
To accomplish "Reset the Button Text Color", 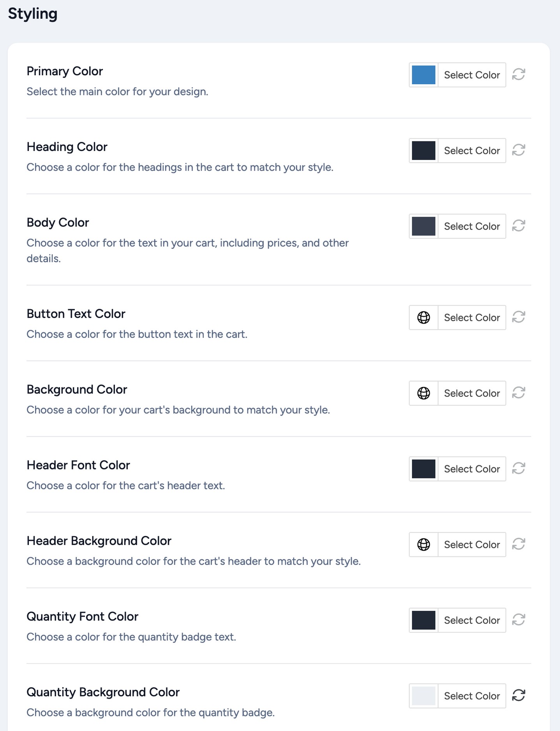I will click(519, 317).
